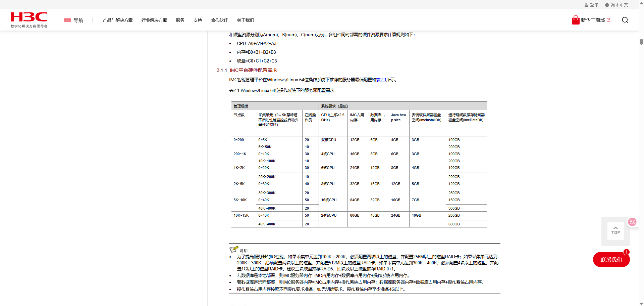Click the 表2-1 Windows/Linux table caption

pyautogui.click(x=282, y=90)
